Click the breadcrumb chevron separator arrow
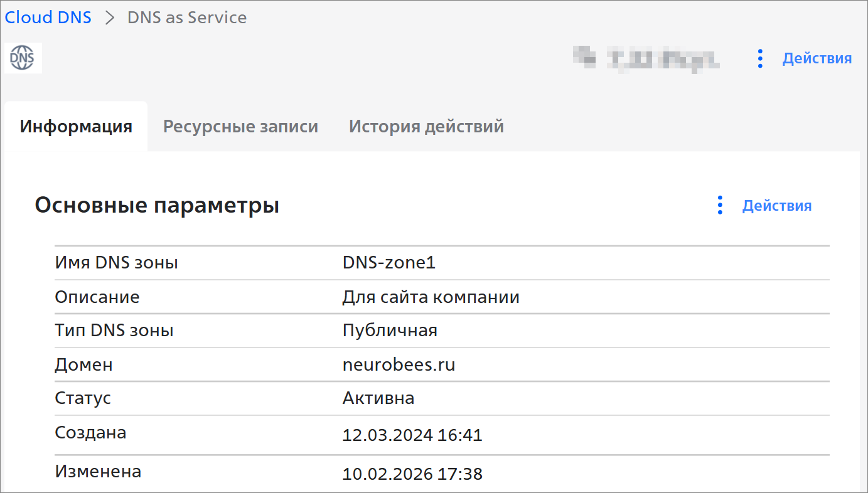Viewport: 868px width, 493px height. tap(110, 18)
